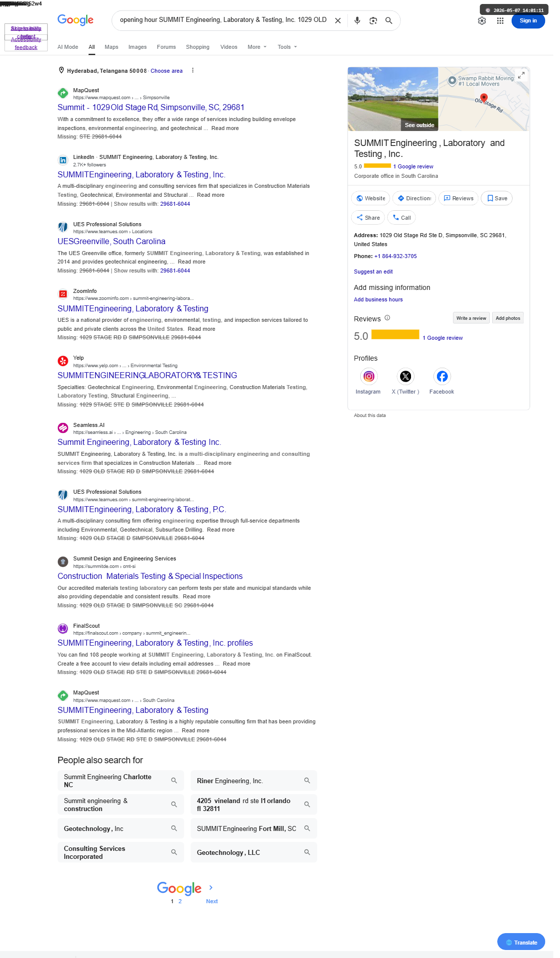Click the Write a review button
The width and height of the screenshot is (560, 958).
471,318
